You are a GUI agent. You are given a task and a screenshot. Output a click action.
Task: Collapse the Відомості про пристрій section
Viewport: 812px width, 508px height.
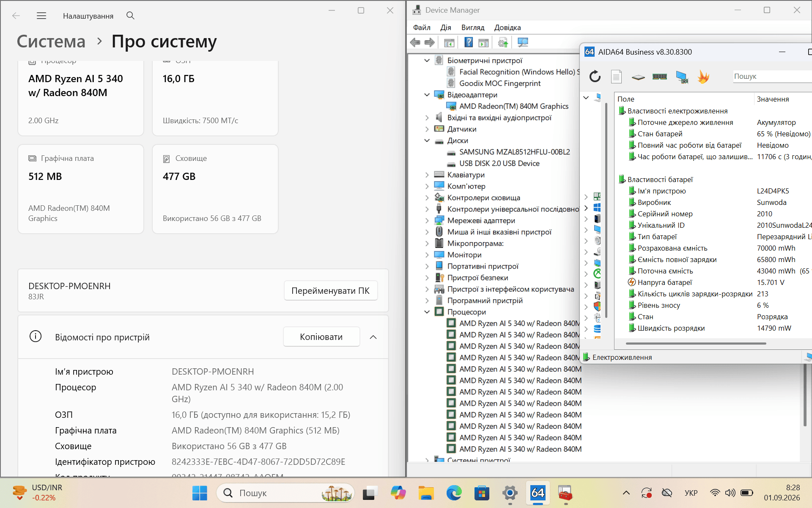click(x=373, y=337)
